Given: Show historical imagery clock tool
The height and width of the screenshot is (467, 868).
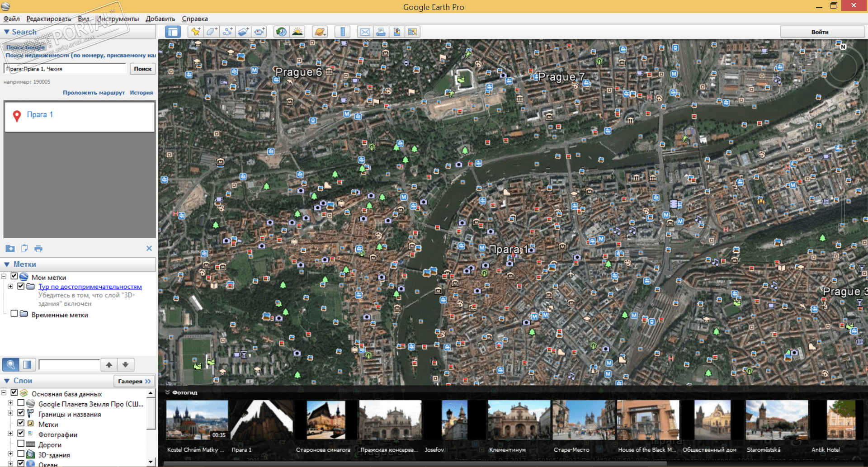Looking at the screenshot, I should 282,32.
